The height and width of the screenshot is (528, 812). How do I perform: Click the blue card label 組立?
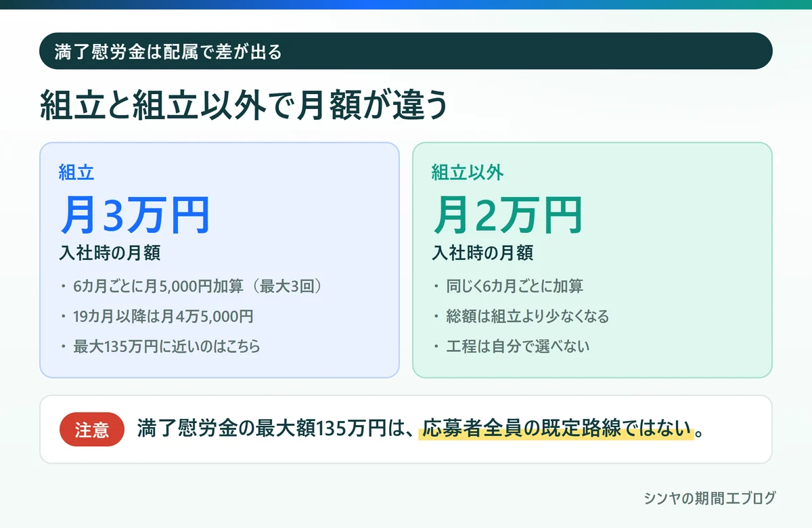pyautogui.click(x=76, y=173)
